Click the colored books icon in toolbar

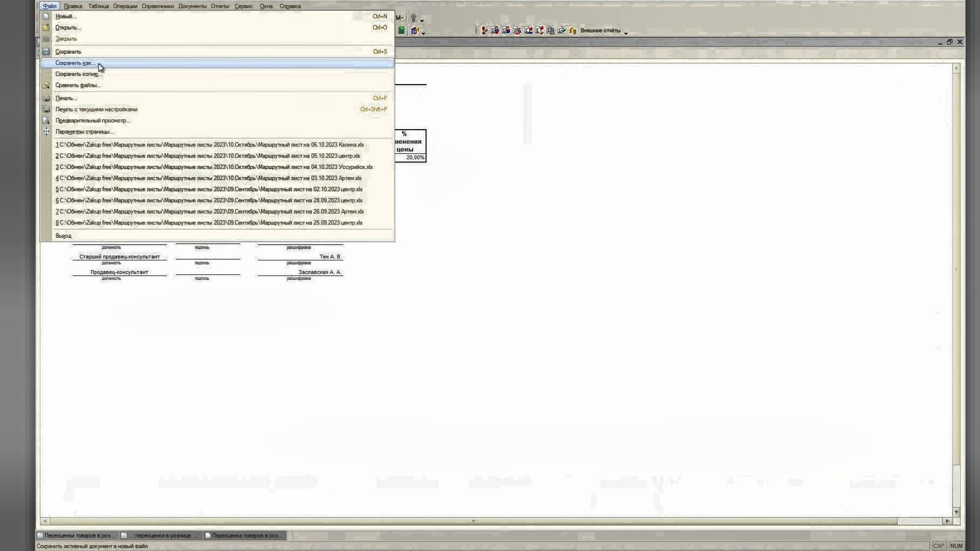coord(414,31)
